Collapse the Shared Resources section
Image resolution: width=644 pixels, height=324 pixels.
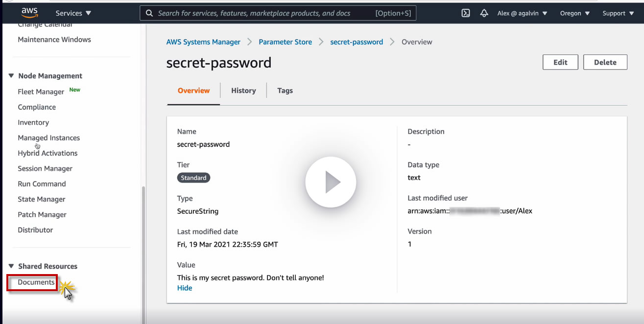tap(11, 266)
